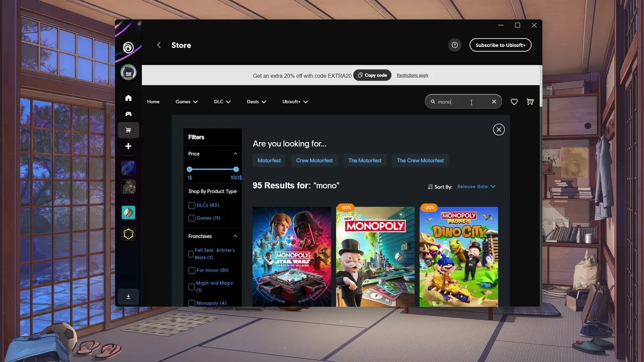Select the The Crew Motorfest suggestion chip
The image size is (644, 362).
420,160
